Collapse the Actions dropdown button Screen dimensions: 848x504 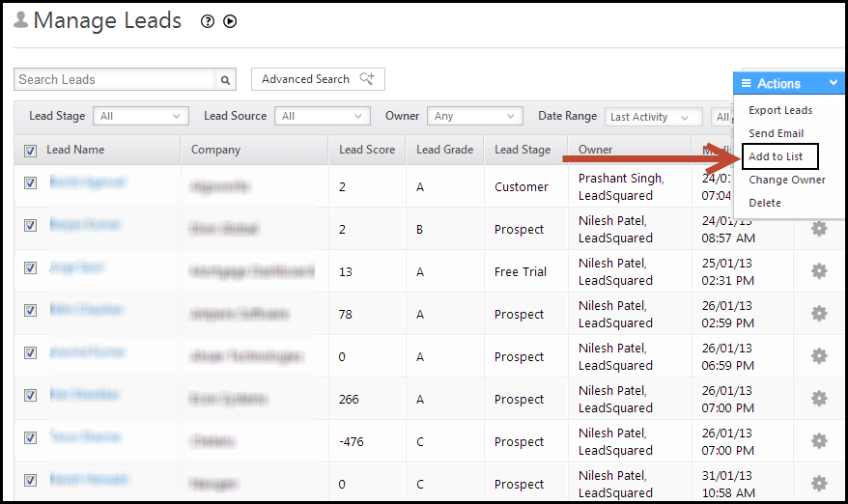click(x=788, y=84)
